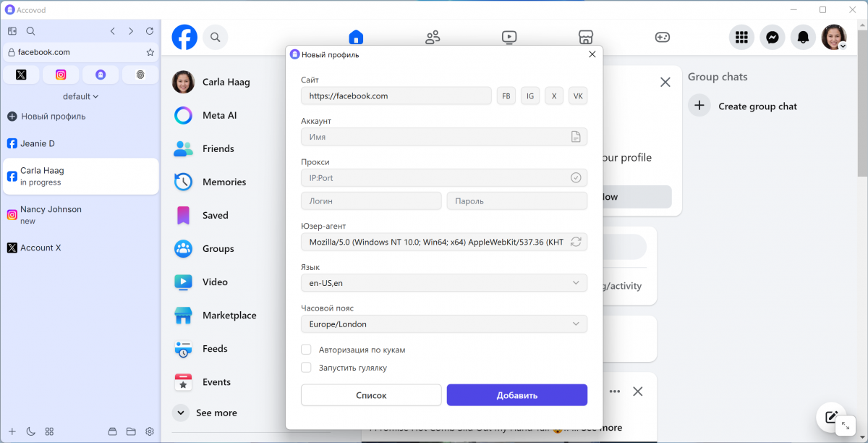Click the proxy login input field

coord(371,201)
